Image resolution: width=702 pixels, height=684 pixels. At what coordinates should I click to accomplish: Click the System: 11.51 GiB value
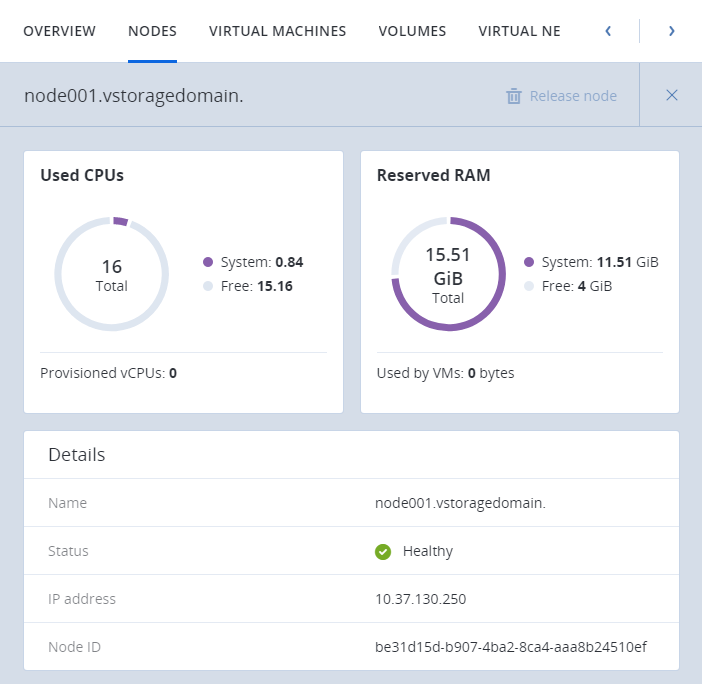click(x=600, y=262)
